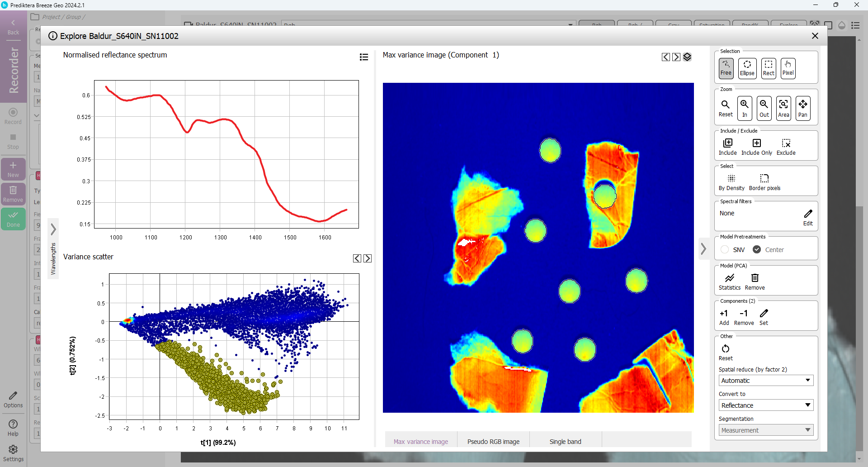Choose the Rect selection tool
The image size is (868, 467).
tap(768, 68)
